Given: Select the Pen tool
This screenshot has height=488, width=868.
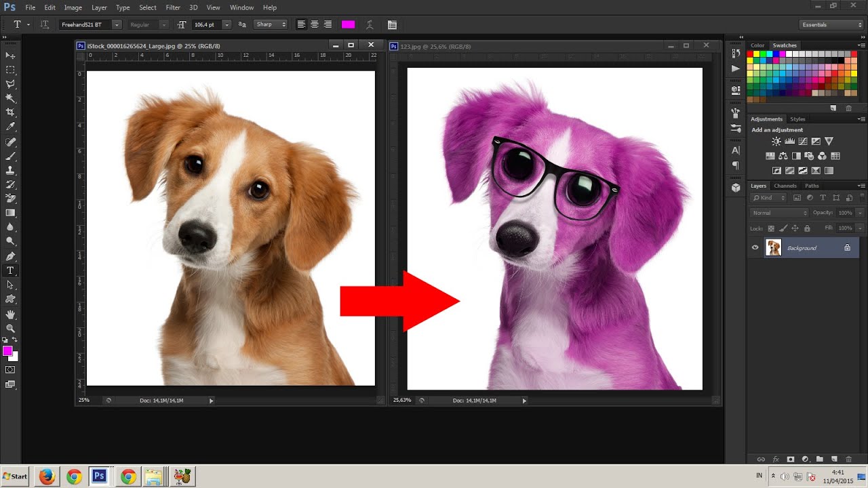Looking at the screenshot, I should [x=10, y=257].
